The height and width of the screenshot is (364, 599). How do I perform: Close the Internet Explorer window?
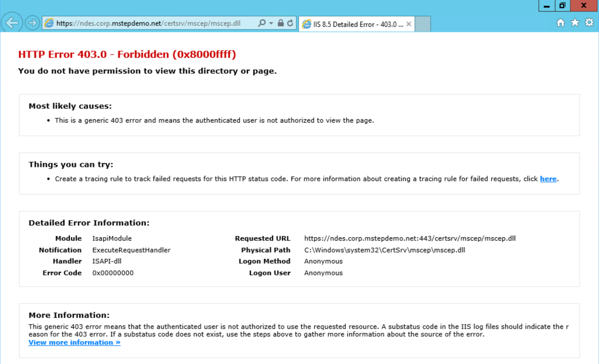pyautogui.click(x=584, y=6)
